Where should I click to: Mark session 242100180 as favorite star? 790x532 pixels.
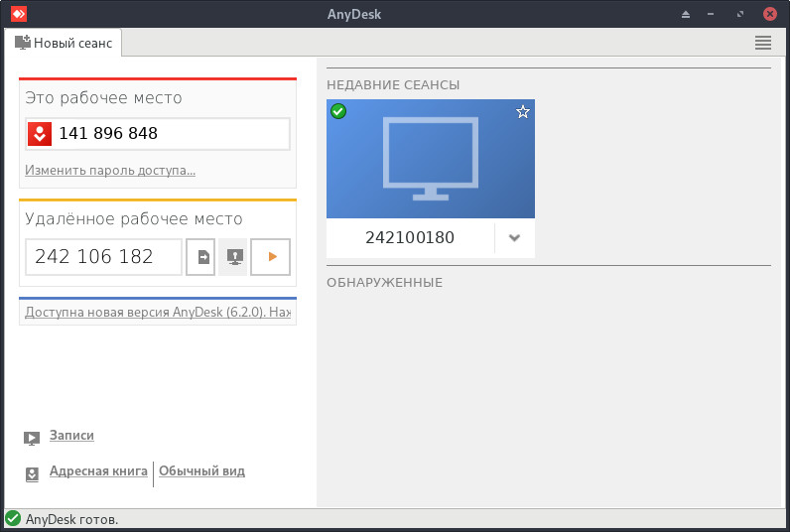tap(523, 111)
